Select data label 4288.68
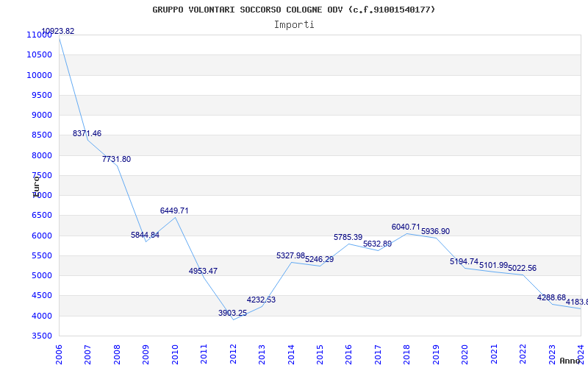The image size is (588, 368). (x=552, y=298)
